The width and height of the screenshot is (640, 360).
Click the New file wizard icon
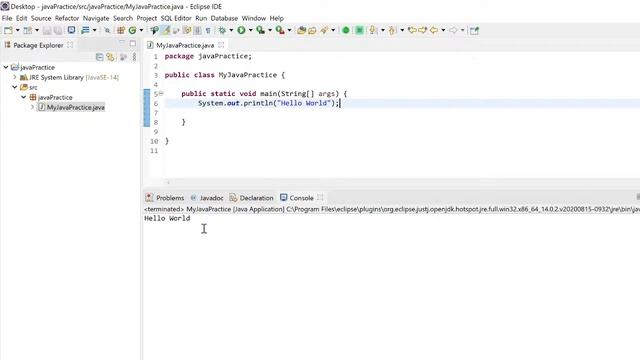[x=8, y=30]
